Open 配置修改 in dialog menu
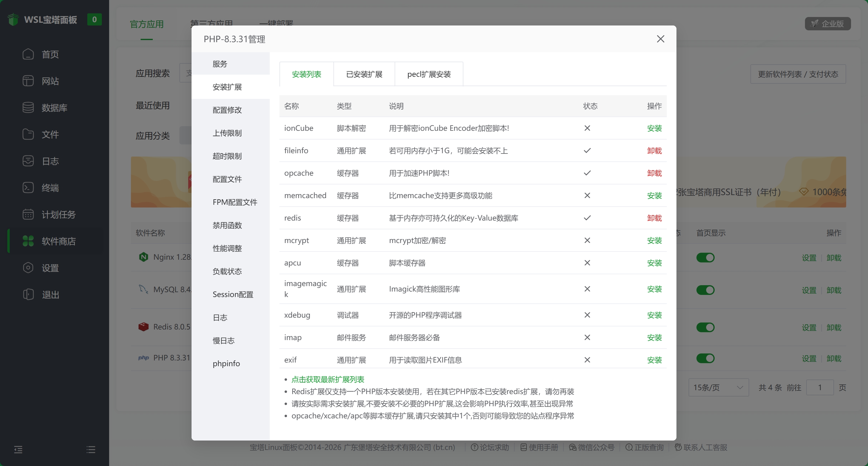This screenshot has height=466, width=868. pos(230,110)
